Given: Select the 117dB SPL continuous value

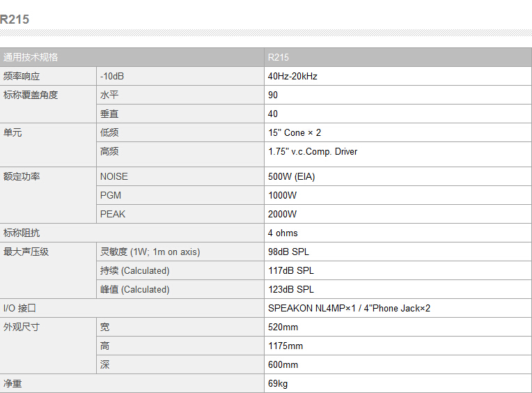Looking at the screenshot, I should click(291, 270).
